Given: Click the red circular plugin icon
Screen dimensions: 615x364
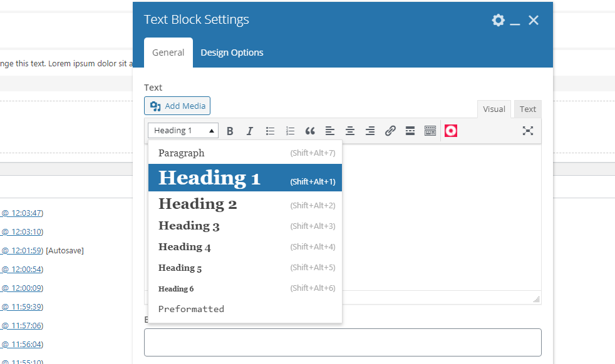Looking at the screenshot, I should click(451, 131).
